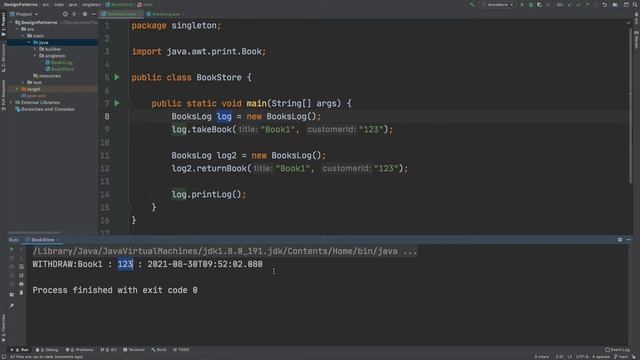Collapse the singleton package

tap(35, 56)
